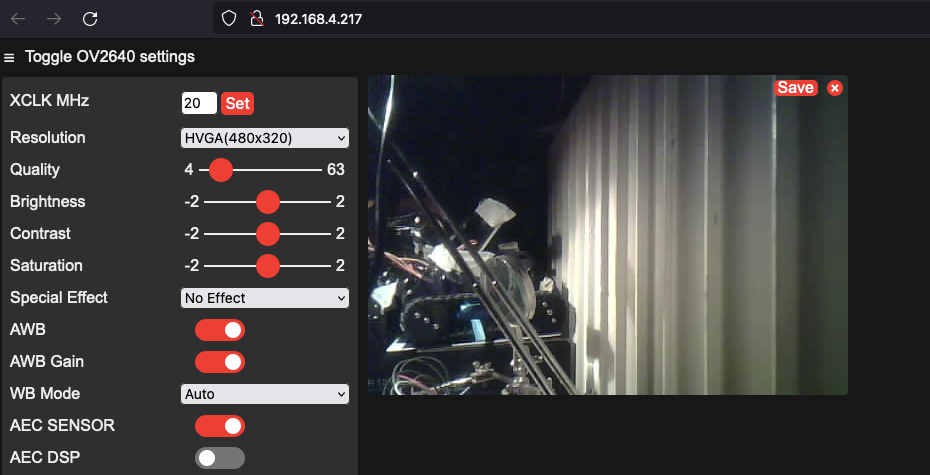Close the camera stream with the red X
The height and width of the screenshot is (475, 930).
pyautogui.click(x=835, y=88)
